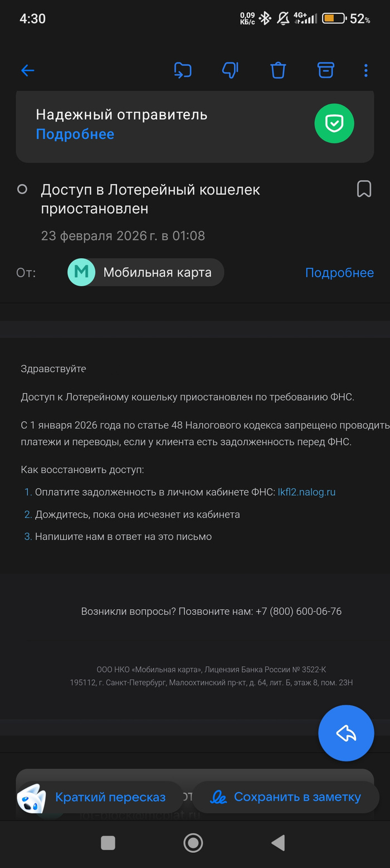Move email to another folder
This screenshot has width=390, height=868.
(x=182, y=70)
